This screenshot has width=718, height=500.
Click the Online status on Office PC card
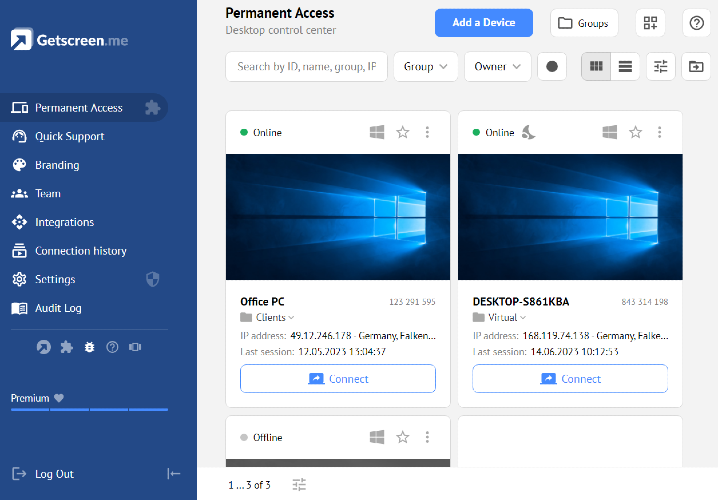[261, 132]
